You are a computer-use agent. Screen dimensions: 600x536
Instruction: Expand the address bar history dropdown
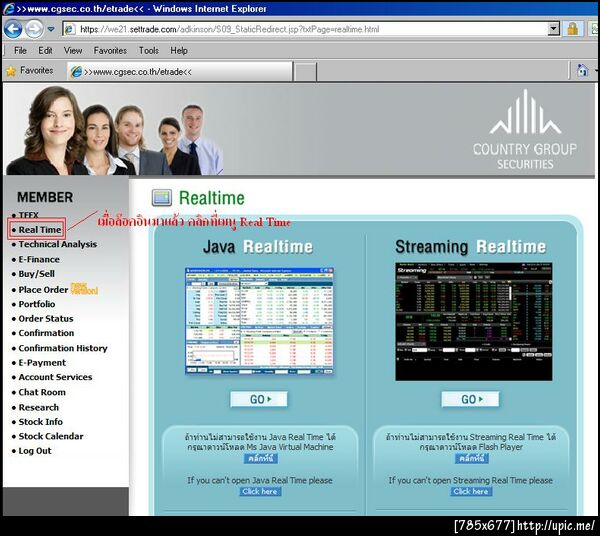click(x=554, y=29)
